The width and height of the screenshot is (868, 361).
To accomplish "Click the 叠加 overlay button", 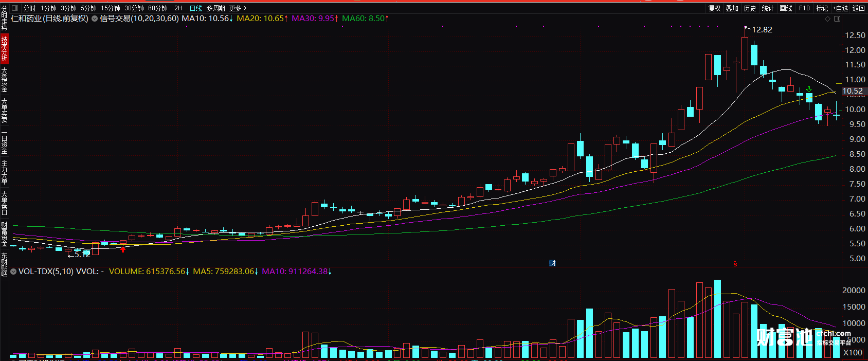I will point(732,8).
